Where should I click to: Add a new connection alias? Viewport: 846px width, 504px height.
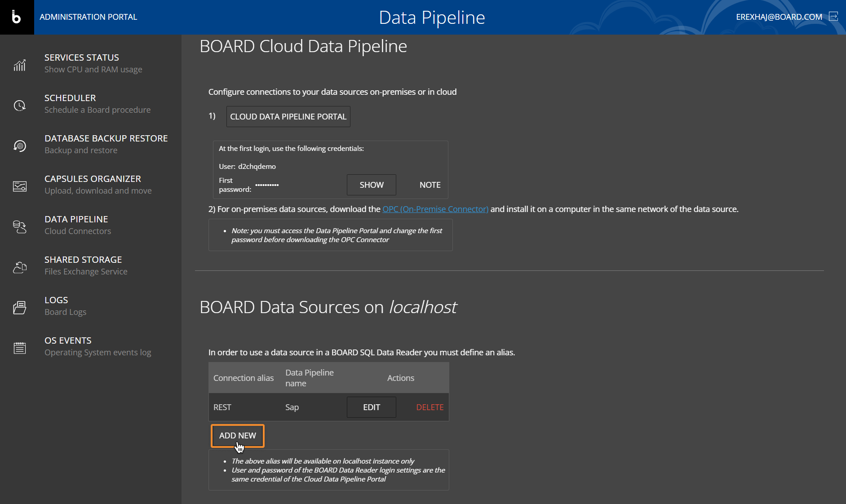[238, 436]
